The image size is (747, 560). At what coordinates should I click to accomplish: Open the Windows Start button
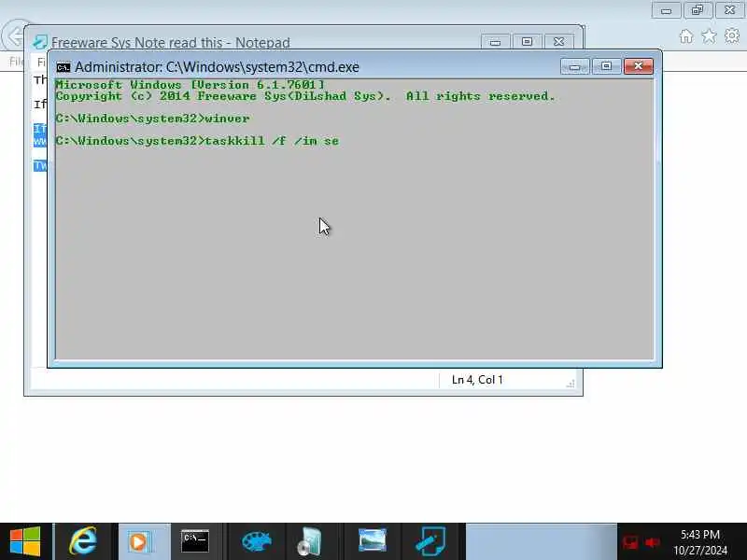point(25,541)
